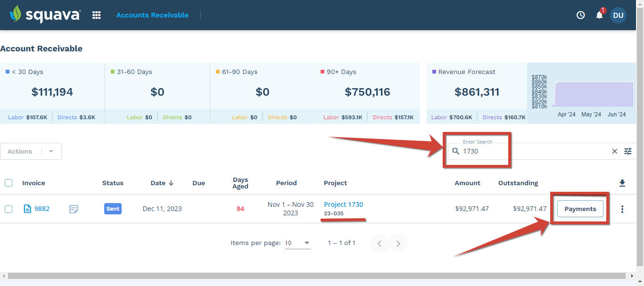Image resolution: width=644 pixels, height=286 pixels.
Task: Open the Payments button for invoice 9882
Action: 580,209
